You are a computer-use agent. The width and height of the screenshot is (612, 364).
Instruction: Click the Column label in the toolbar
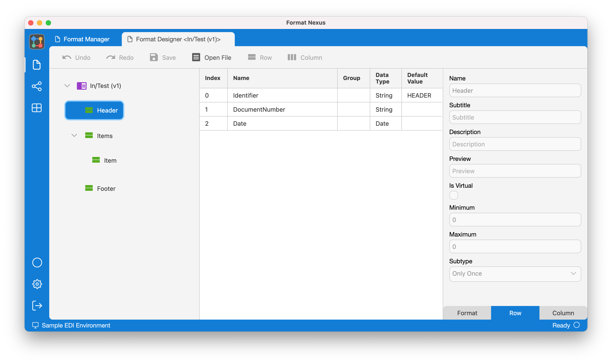311,58
